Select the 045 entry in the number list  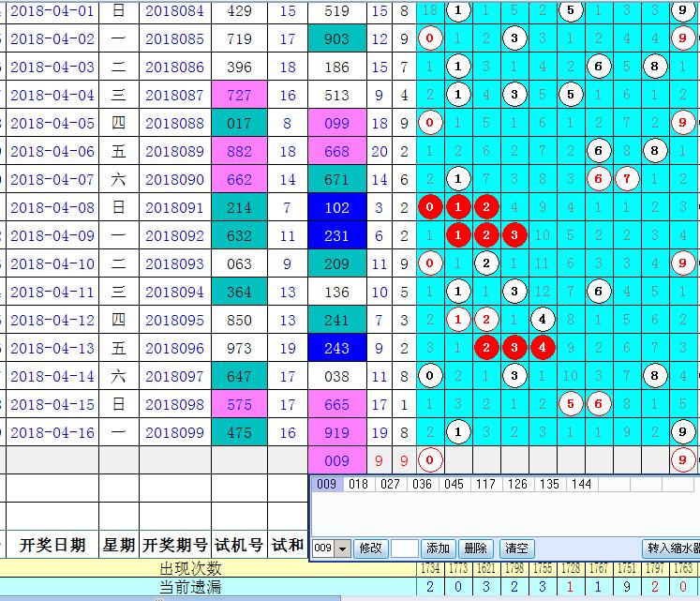(454, 485)
